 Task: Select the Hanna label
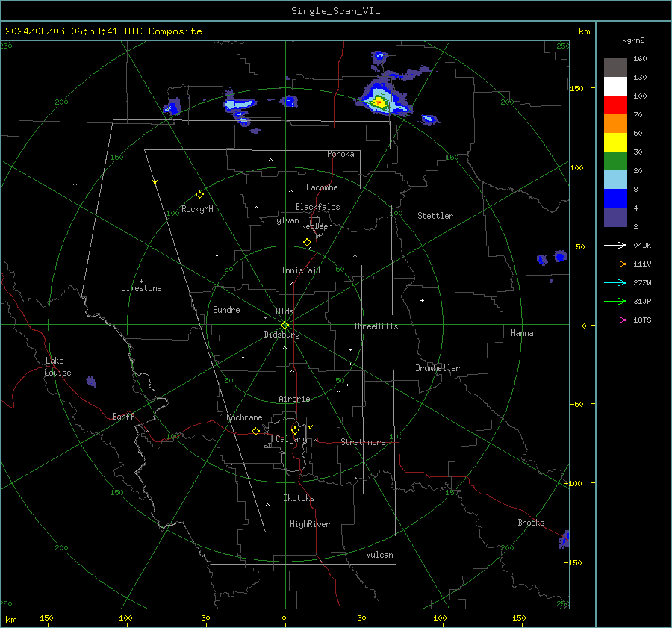coord(522,333)
